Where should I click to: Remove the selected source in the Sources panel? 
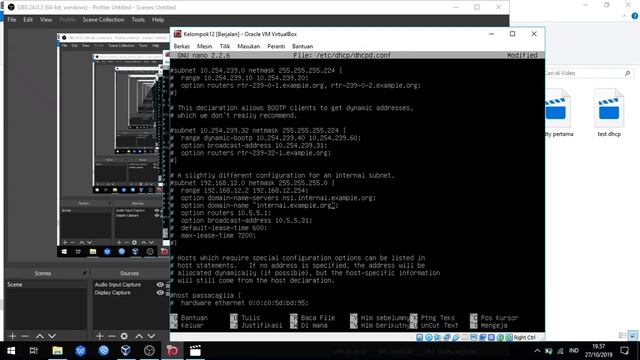click(x=112, y=336)
